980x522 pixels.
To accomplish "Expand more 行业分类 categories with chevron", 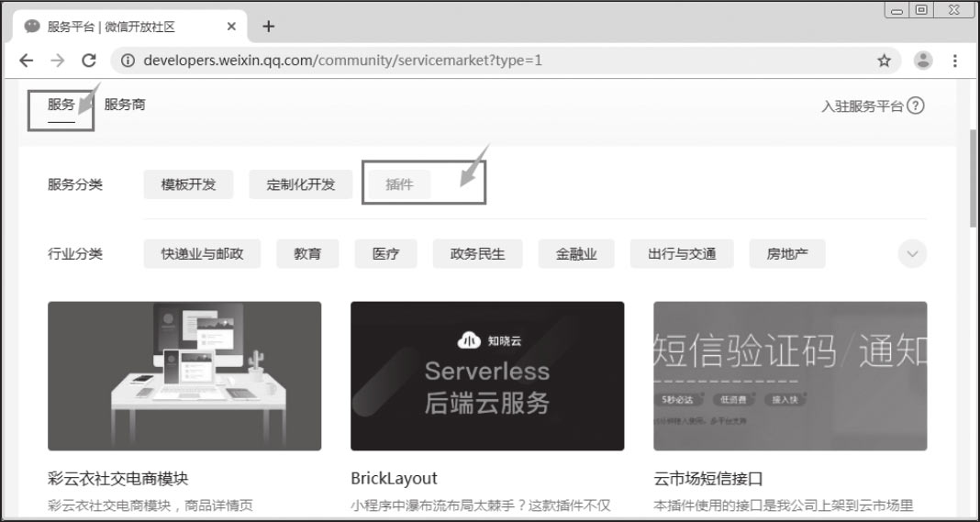I will pyautogui.click(x=912, y=254).
